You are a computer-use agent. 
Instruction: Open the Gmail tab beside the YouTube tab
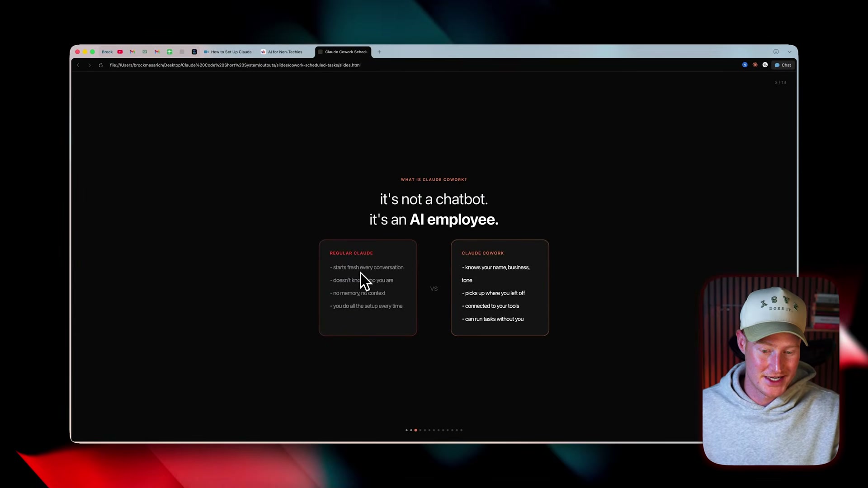pyautogui.click(x=132, y=52)
